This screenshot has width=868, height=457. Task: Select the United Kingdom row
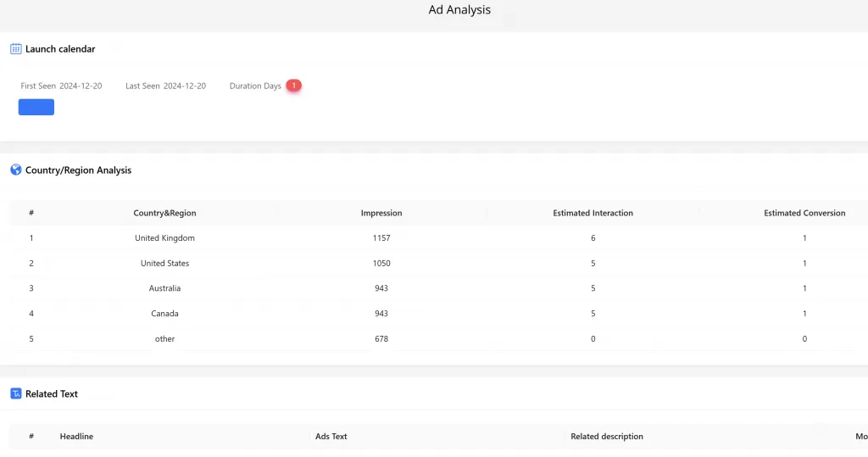click(x=164, y=238)
